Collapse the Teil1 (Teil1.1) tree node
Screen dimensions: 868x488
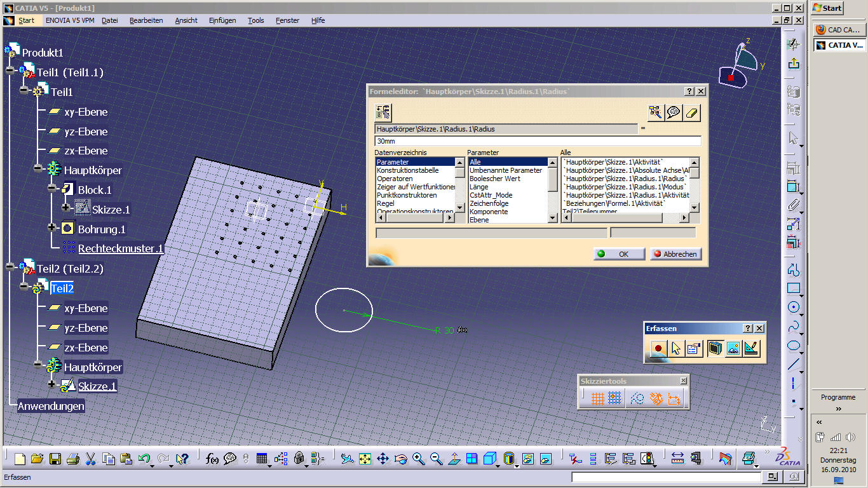(x=10, y=71)
